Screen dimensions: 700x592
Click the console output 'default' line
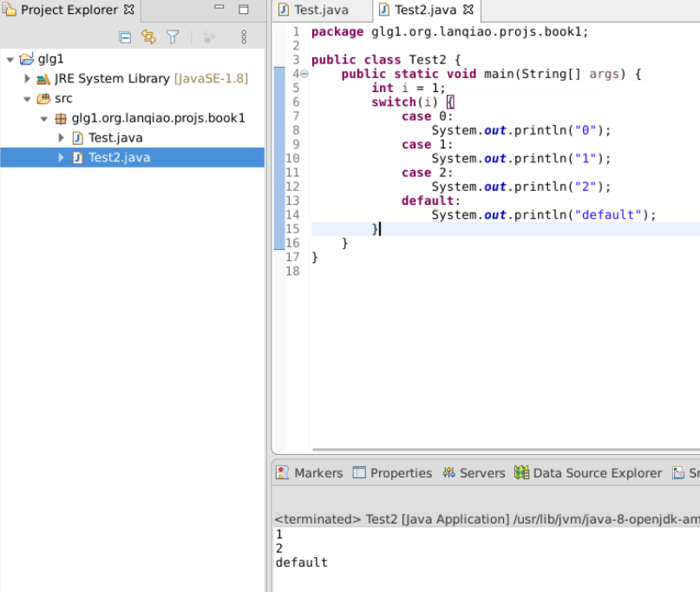(x=301, y=562)
